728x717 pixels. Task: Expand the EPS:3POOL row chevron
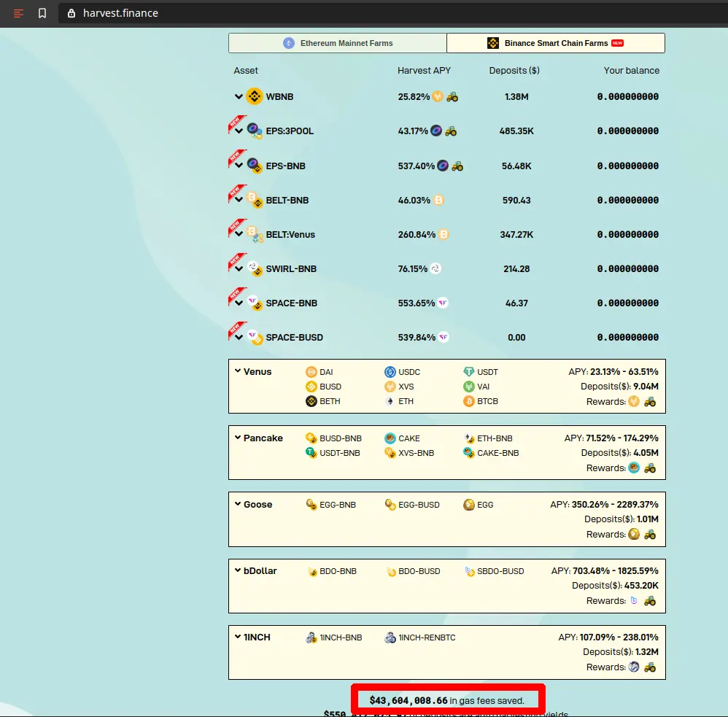pos(239,131)
